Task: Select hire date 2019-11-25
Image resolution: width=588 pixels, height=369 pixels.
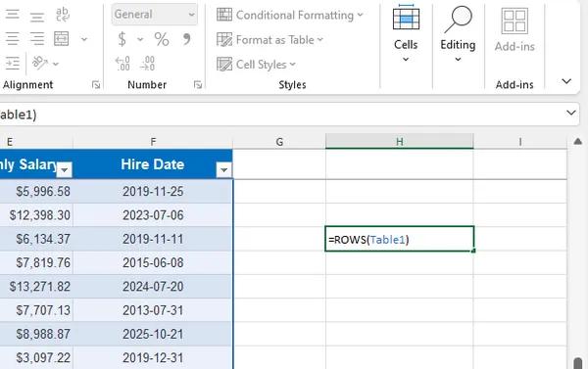Action: pos(153,192)
